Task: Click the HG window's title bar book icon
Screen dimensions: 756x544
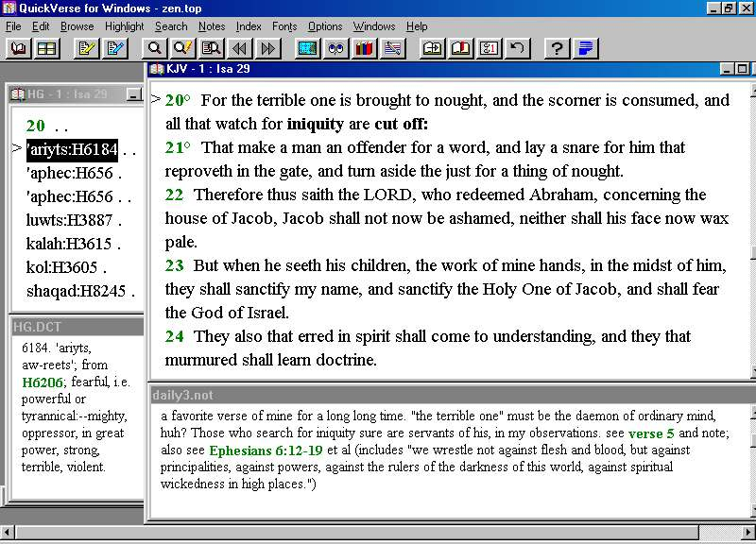Action: pos(17,93)
